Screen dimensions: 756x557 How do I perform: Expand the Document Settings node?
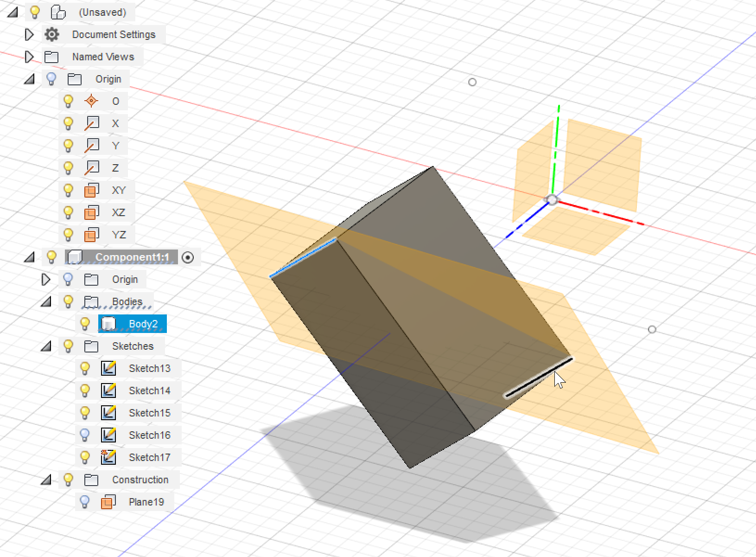point(29,34)
